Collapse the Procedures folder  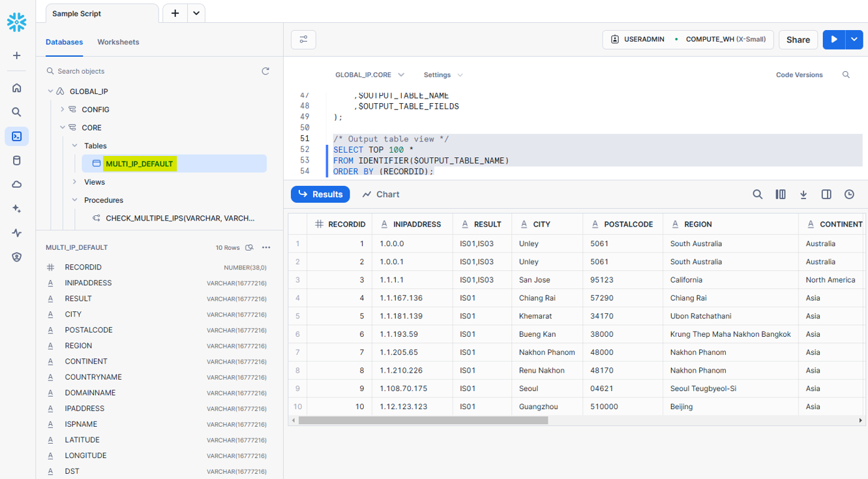pos(75,200)
